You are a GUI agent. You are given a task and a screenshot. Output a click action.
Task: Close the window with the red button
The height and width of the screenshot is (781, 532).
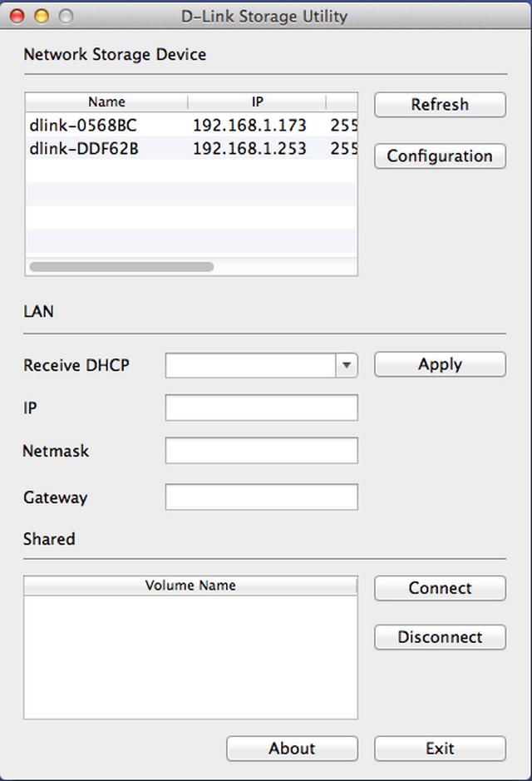(x=17, y=17)
